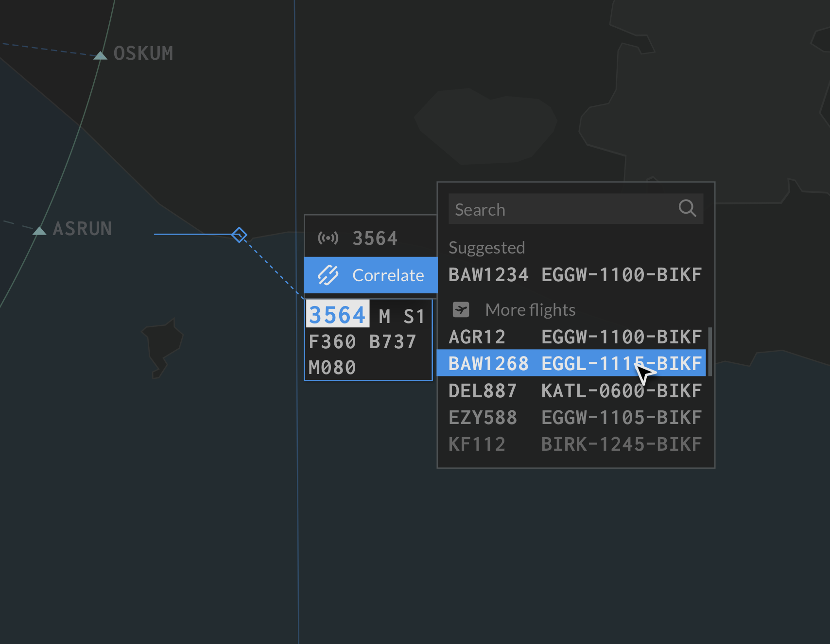Select the OSKUM waypoint triangle
Screen dimensions: 830x644
pos(100,55)
